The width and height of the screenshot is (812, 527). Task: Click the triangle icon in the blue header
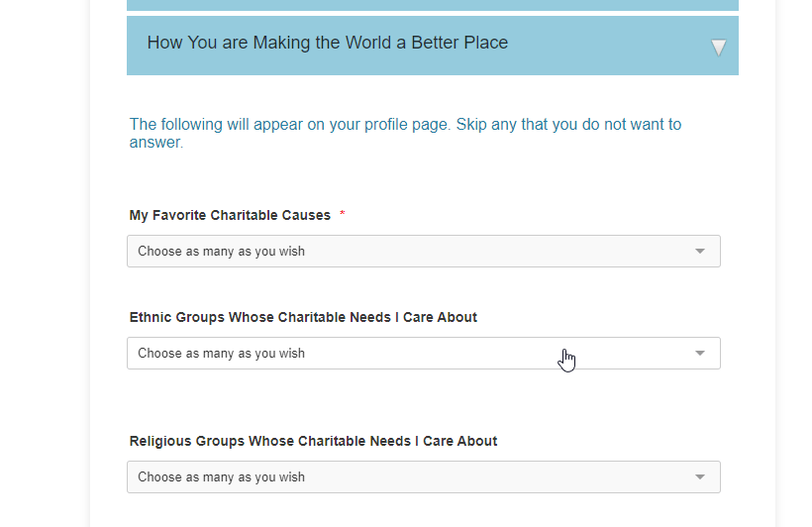(718, 47)
